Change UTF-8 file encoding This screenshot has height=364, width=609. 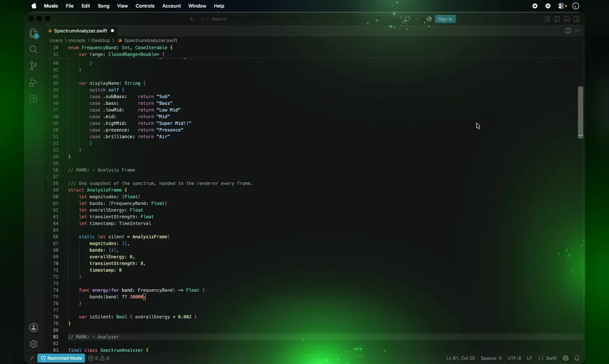tap(514, 358)
